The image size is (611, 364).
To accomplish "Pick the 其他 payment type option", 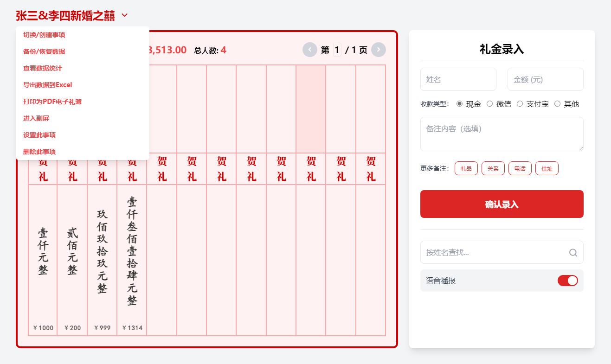I will click(557, 104).
